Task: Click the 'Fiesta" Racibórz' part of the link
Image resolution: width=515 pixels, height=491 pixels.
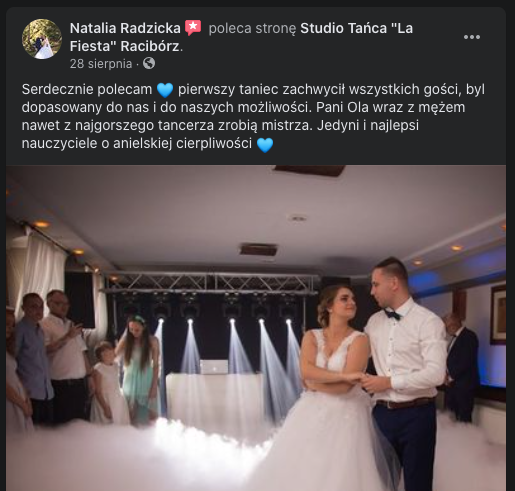Action: [125, 46]
